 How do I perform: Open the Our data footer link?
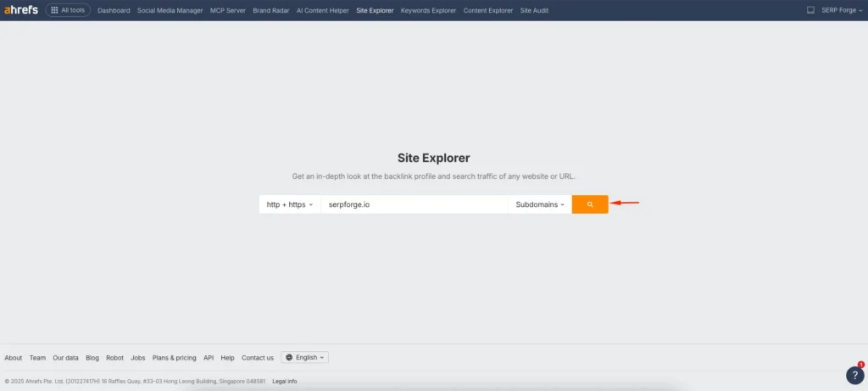click(x=66, y=358)
